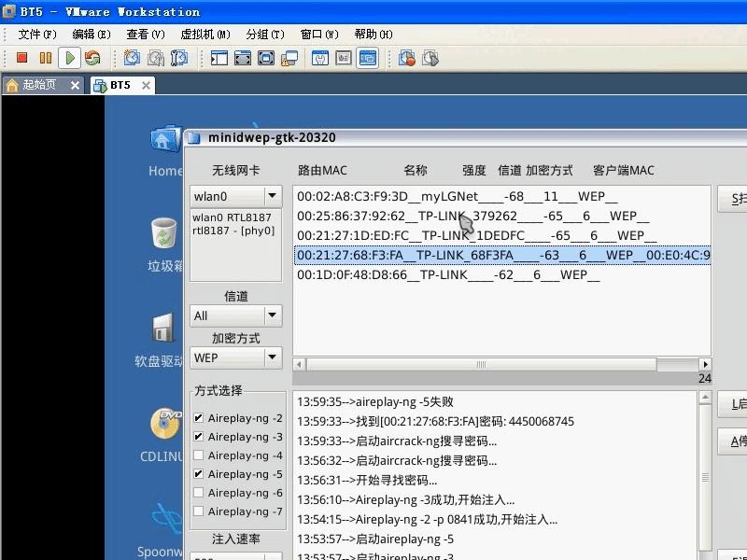Enable the Aireplay-ng -6 checkbox
The width and height of the screenshot is (747, 560).
199,493
